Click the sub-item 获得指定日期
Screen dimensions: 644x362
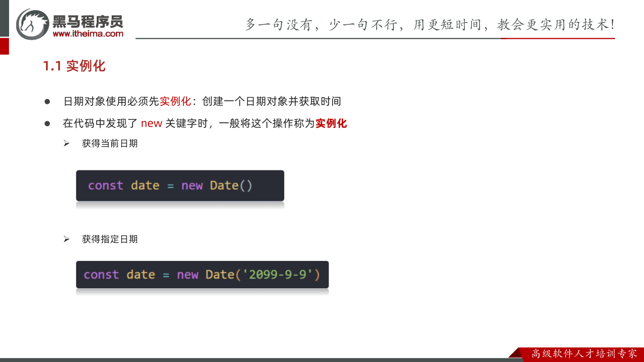pos(110,239)
